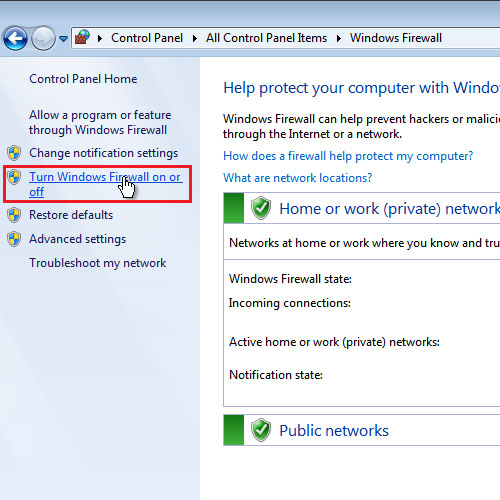Image resolution: width=500 pixels, height=500 pixels.
Task: Open Change notification settings link
Action: tap(104, 153)
